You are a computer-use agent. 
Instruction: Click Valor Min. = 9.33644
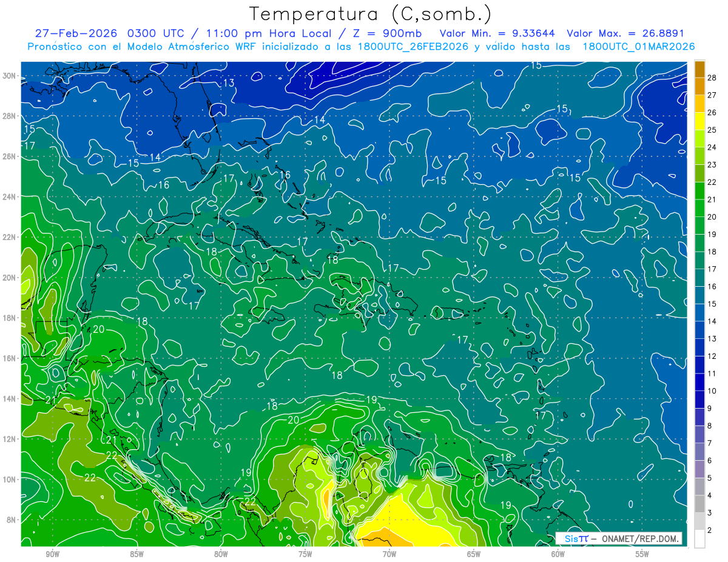[x=497, y=33]
